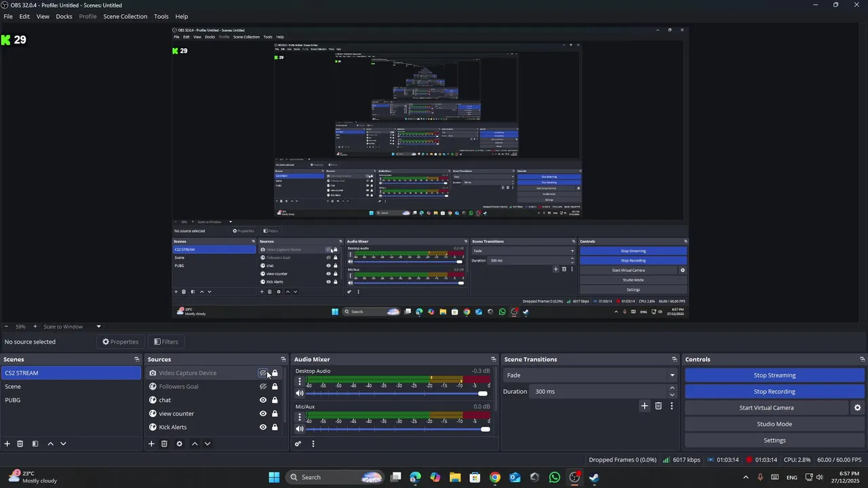Open source properties via the Sources gear icon
This screenshot has width=868, height=488.
[179, 444]
